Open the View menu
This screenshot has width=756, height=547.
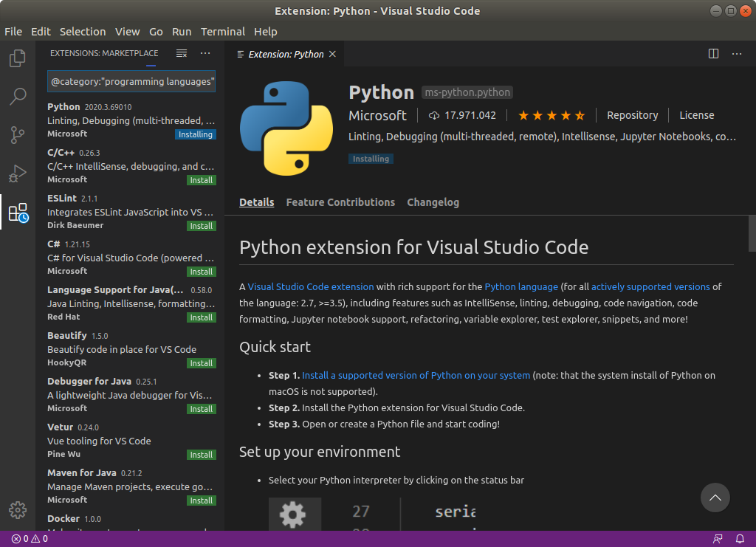point(127,32)
